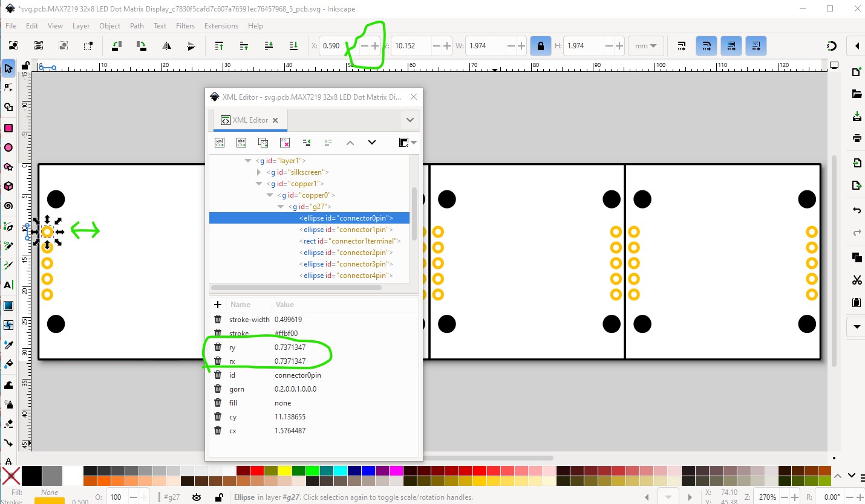Open the Filters menu
The image size is (865, 504).
[185, 26]
